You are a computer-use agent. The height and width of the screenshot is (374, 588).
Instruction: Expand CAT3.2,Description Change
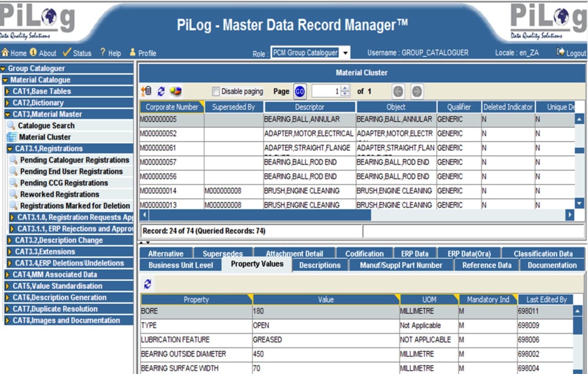point(11,240)
